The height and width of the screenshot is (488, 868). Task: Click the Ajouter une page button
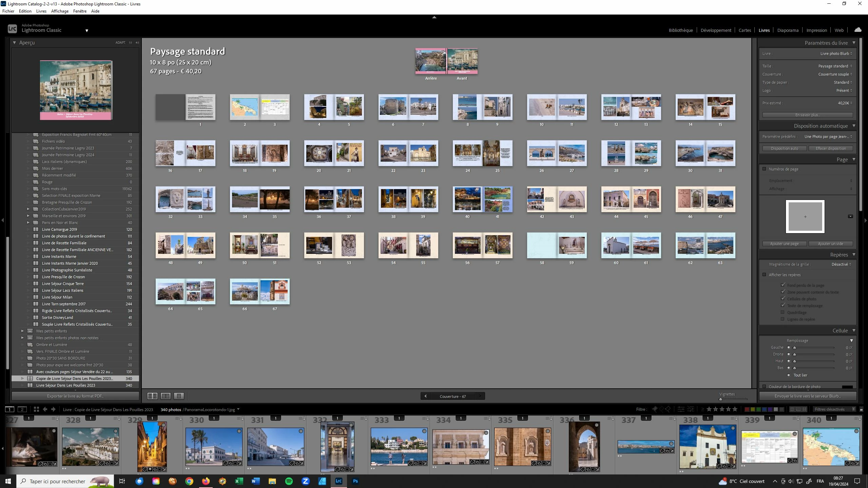point(784,244)
